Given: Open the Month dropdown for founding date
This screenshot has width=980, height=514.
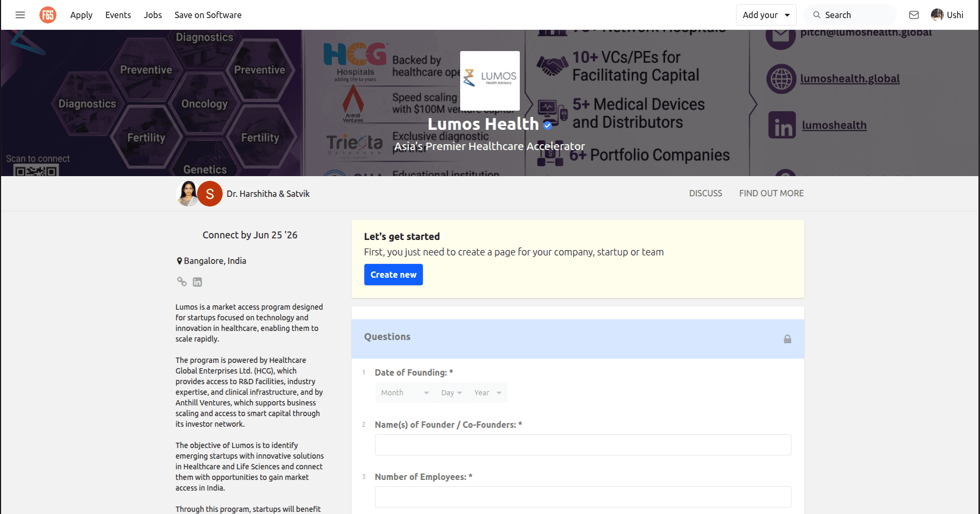Looking at the screenshot, I should tap(405, 393).
